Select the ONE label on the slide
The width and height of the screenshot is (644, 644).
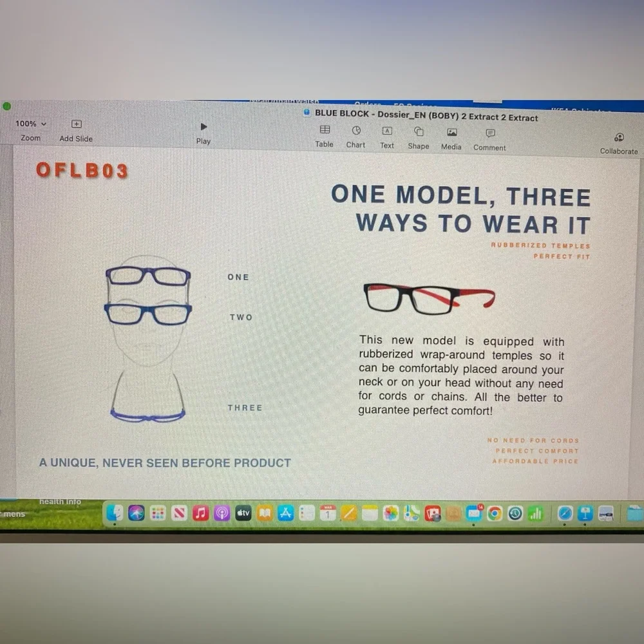tap(238, 277)
